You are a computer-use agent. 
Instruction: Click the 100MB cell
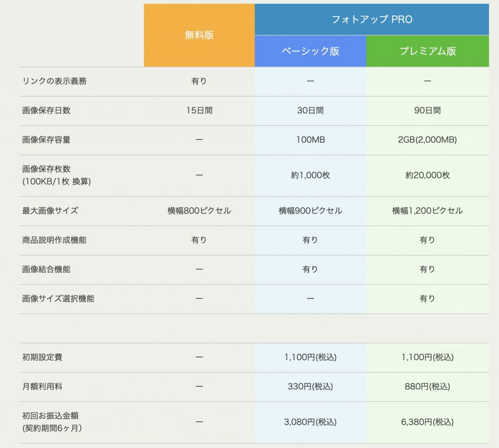pos(310,140)
